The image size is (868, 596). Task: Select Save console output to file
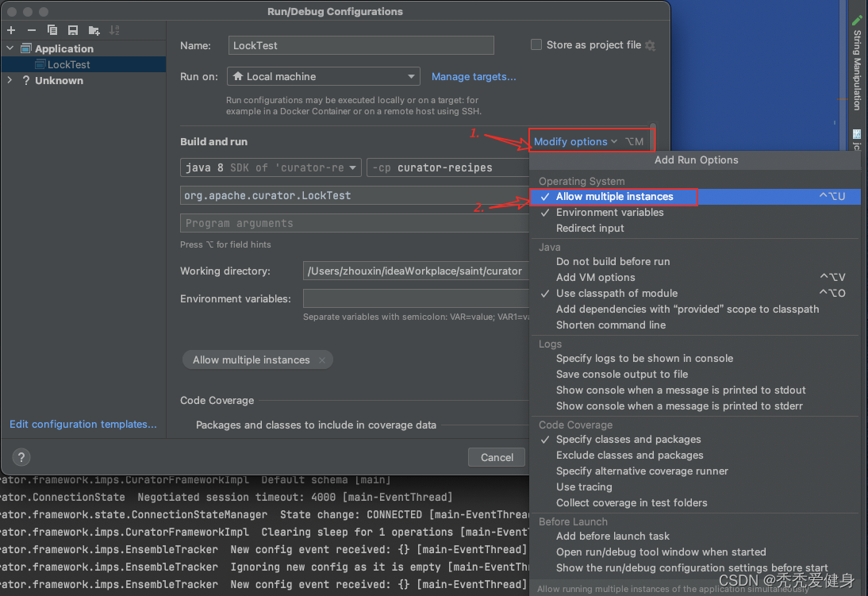pos(695,375)
